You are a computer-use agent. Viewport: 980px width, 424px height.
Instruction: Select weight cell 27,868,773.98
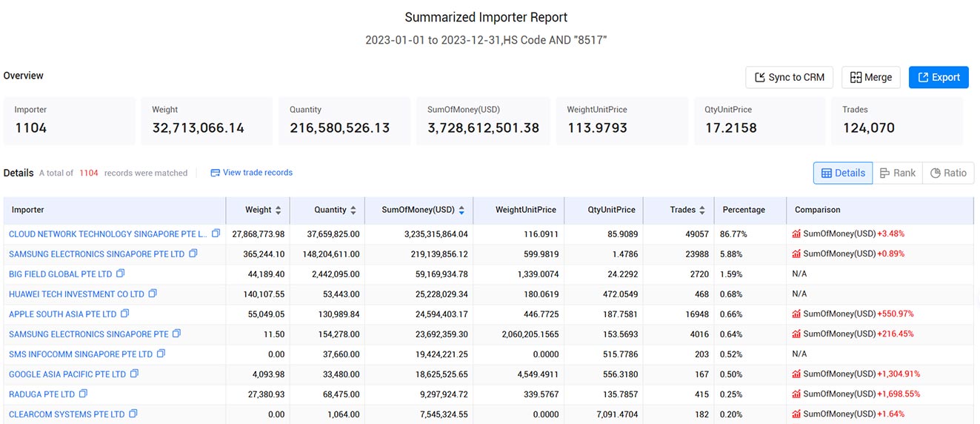click(x=259, y=233)
